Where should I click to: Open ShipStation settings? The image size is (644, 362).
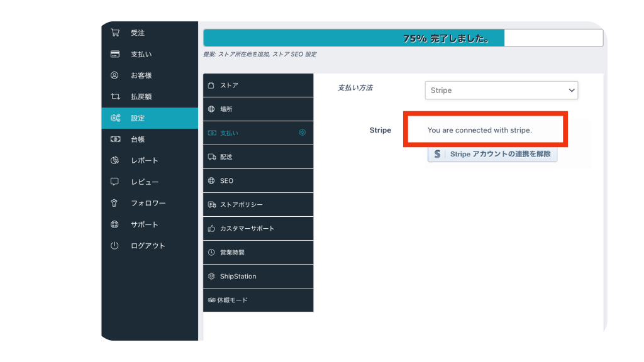(x=258, y=276)
